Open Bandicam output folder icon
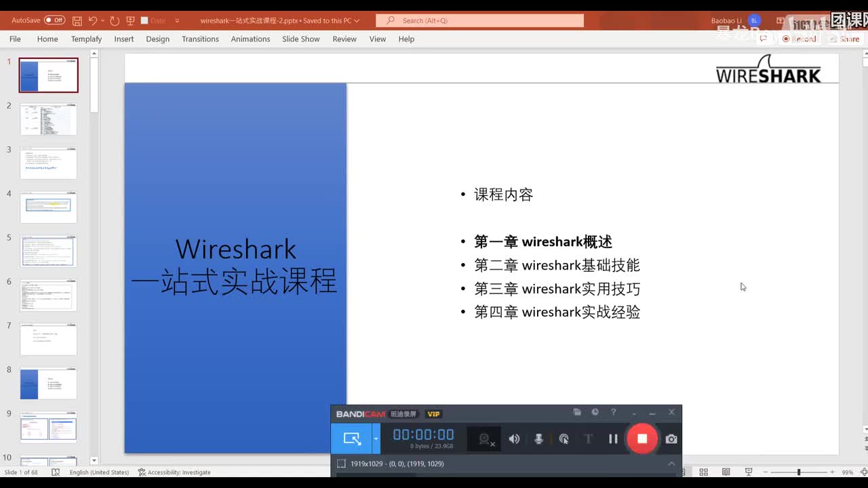The height and width of the screenshot is (488, 868). (577, 412)
